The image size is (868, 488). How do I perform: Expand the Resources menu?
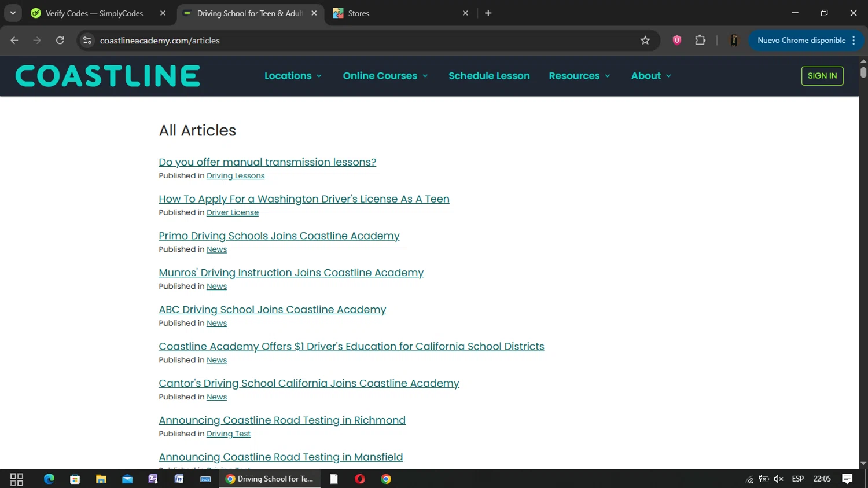[579, 76]
